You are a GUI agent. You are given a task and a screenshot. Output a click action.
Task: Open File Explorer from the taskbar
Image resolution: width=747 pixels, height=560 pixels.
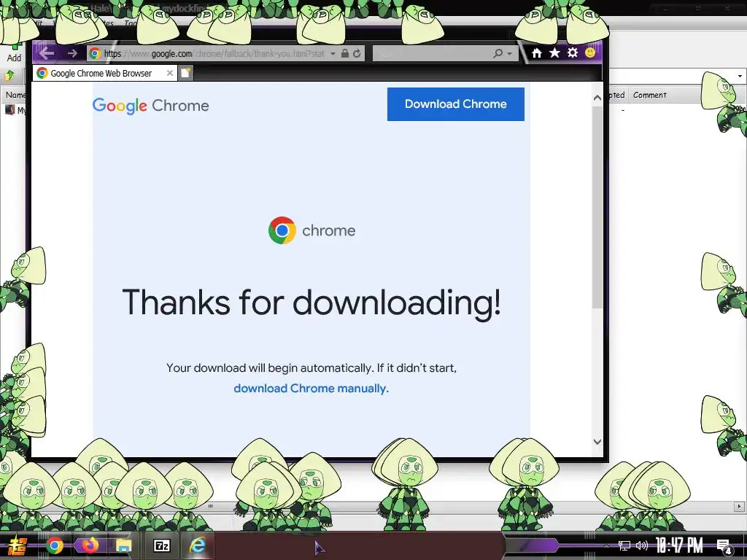(x=124, y=545)
